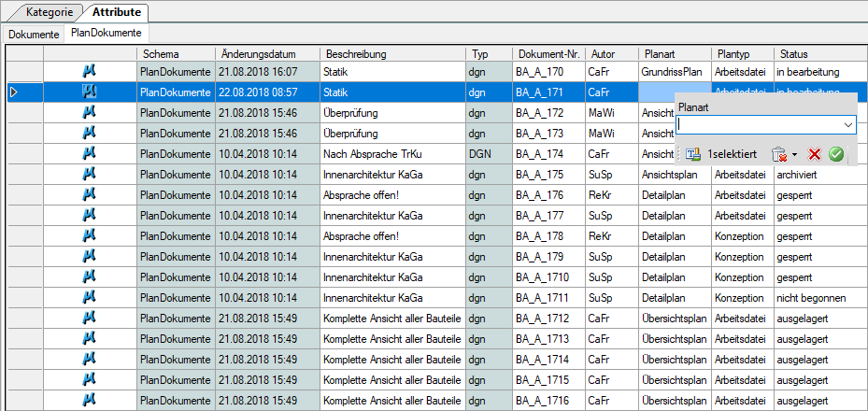Click the 'ausgelagert' status in row BA_A_1714
The image size is (868, 411).
819,360
